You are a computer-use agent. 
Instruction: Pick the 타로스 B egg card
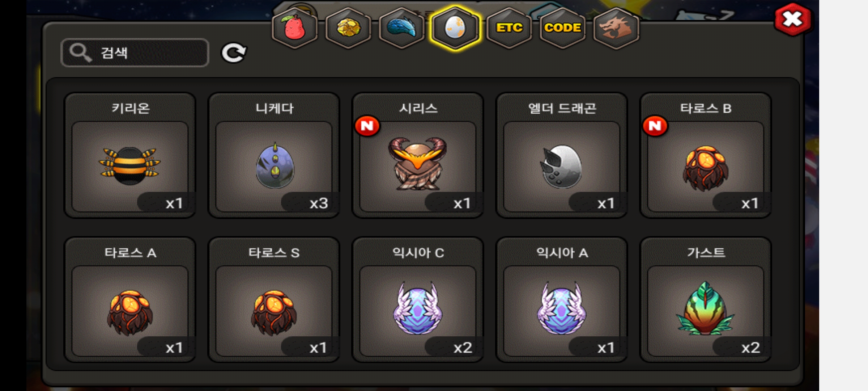coord(706,156)
